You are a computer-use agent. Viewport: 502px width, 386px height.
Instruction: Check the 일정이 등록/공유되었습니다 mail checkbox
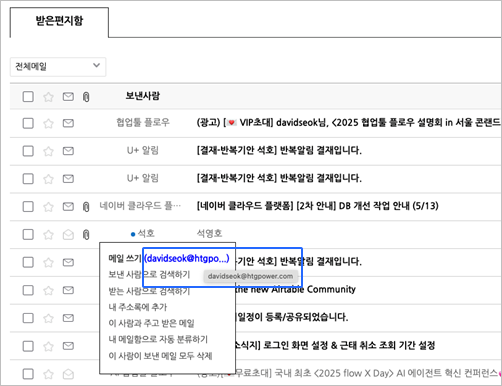tap(28, 318)
